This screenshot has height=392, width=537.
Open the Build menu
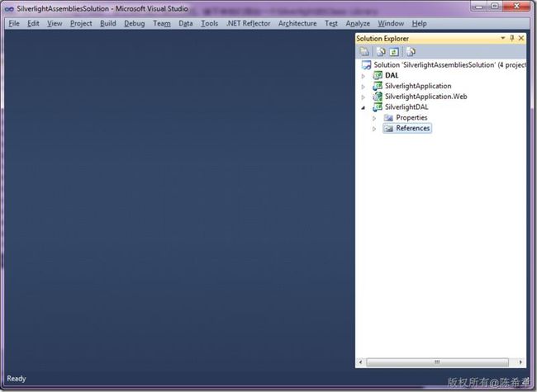tap(108, 23)
